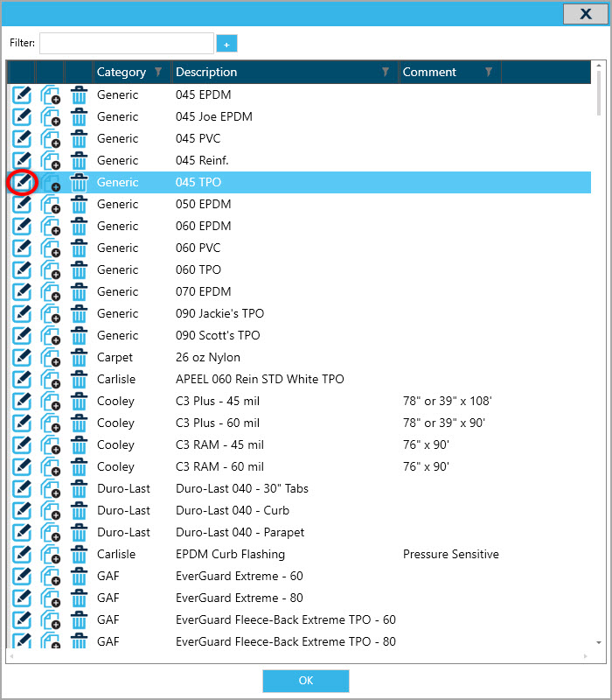The image size is (612, 700).
Task: Duplicate the 050 EPDM entry
Action: tap(51, 204)
